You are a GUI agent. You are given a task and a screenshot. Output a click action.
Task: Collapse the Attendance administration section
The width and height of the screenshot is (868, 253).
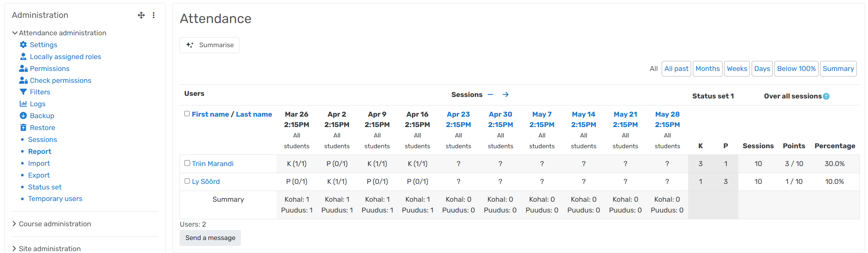point(15,33)
